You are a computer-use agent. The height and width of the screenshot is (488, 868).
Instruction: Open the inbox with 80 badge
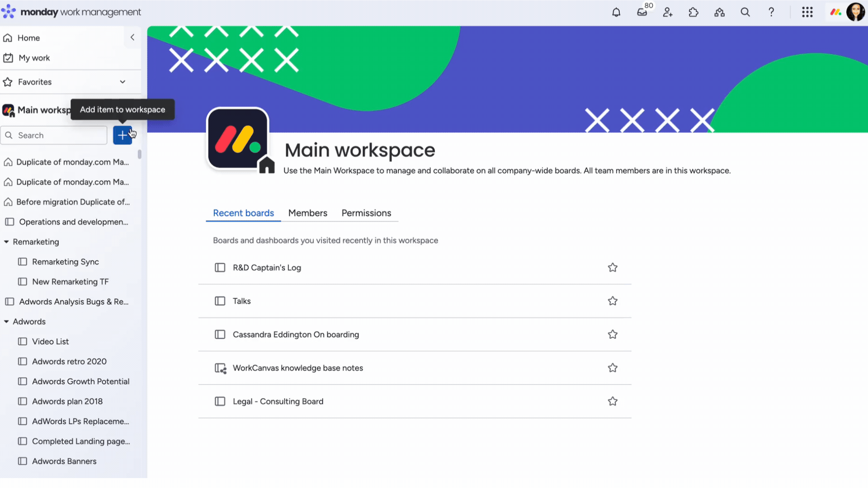tap(642, 12)
